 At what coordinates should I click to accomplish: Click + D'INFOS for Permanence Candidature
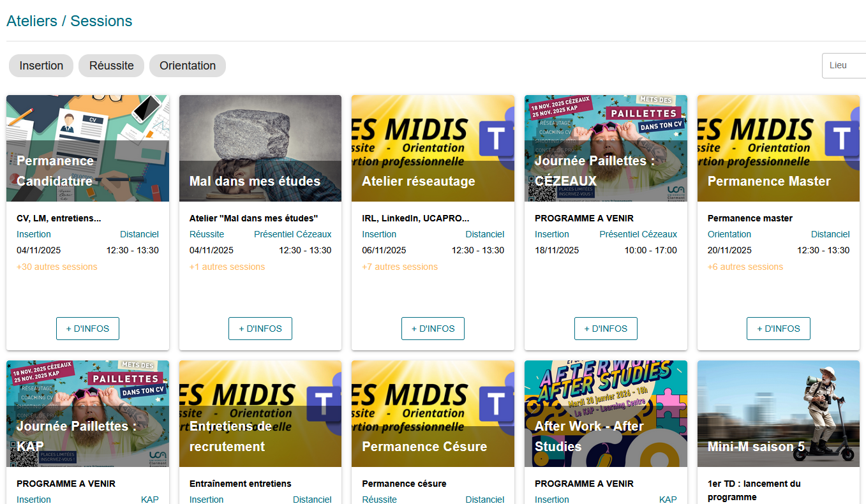tap(87, 329)
